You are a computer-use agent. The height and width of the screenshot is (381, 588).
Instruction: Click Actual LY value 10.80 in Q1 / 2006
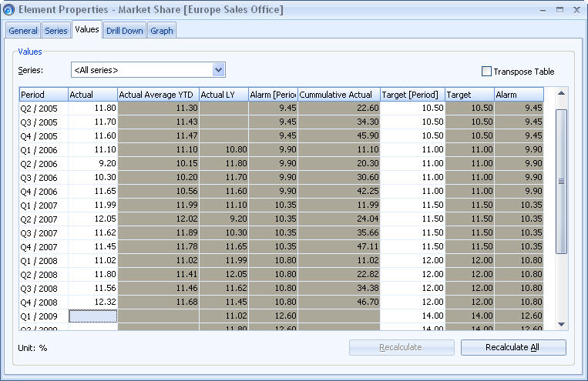[x=223, y=149]
